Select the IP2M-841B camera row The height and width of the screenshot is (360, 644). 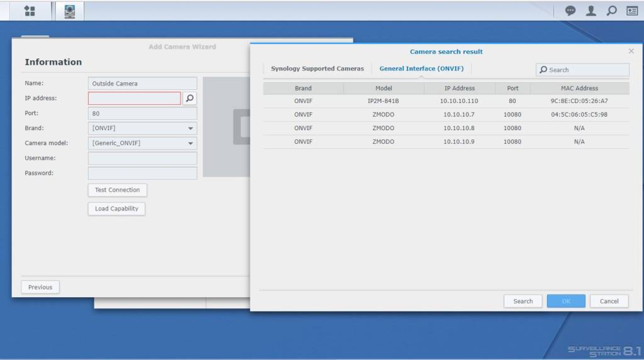click(x=446, y=101)
